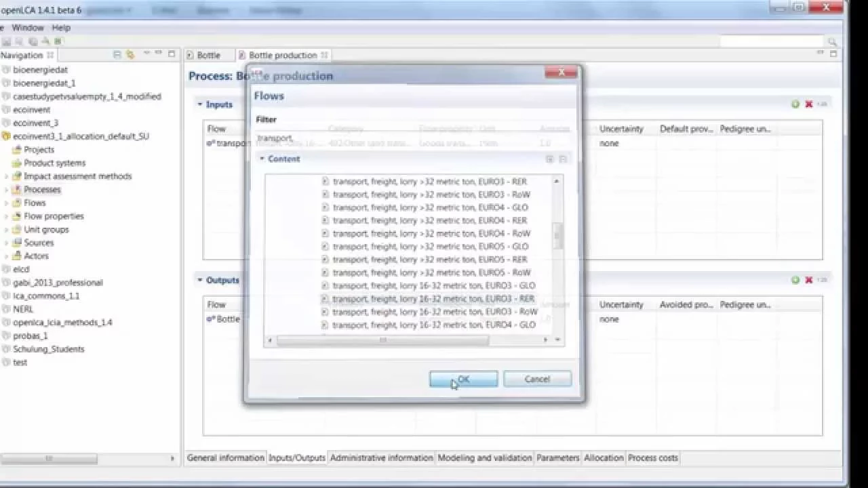Expand the Impact assessment methods node

click(x=7, y=176)
